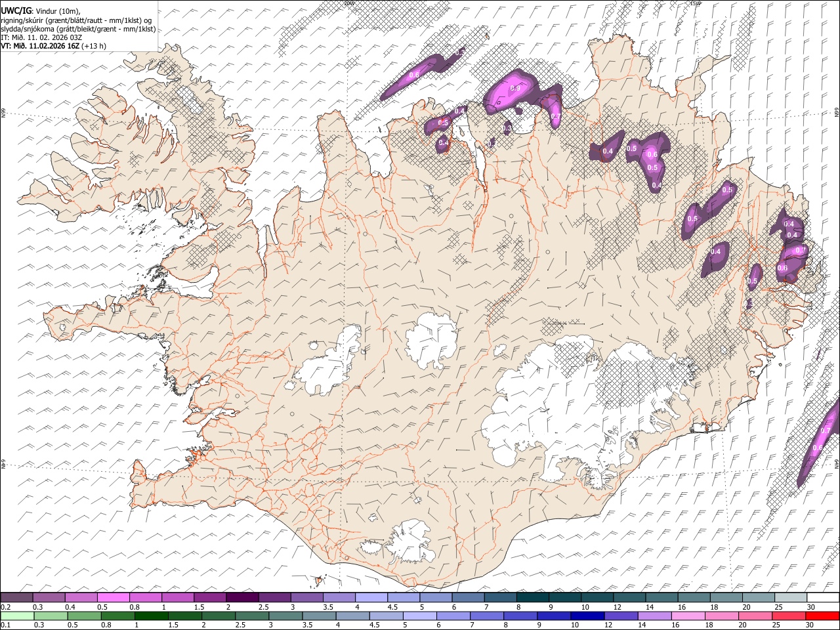Click the '4.5' number under the purple scale
840x630 pixels.
392,607
